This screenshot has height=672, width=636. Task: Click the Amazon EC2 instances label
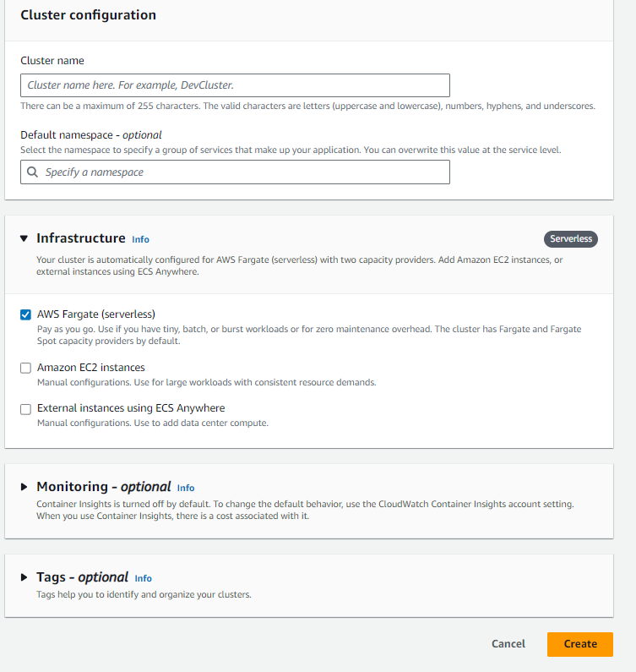91,368
